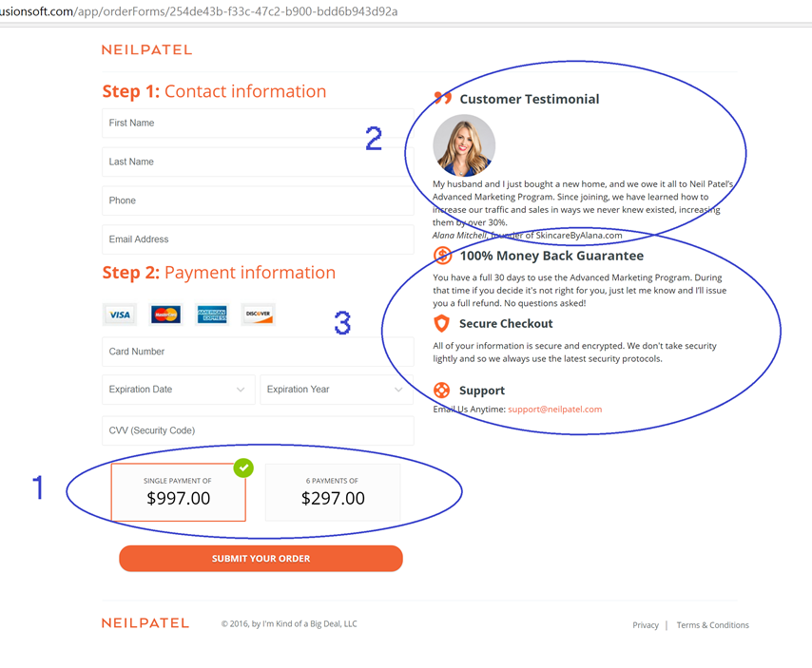The image size is (812, 668).
Task: Select the single payment of $997.00 option
Action: tap(178, 492)
